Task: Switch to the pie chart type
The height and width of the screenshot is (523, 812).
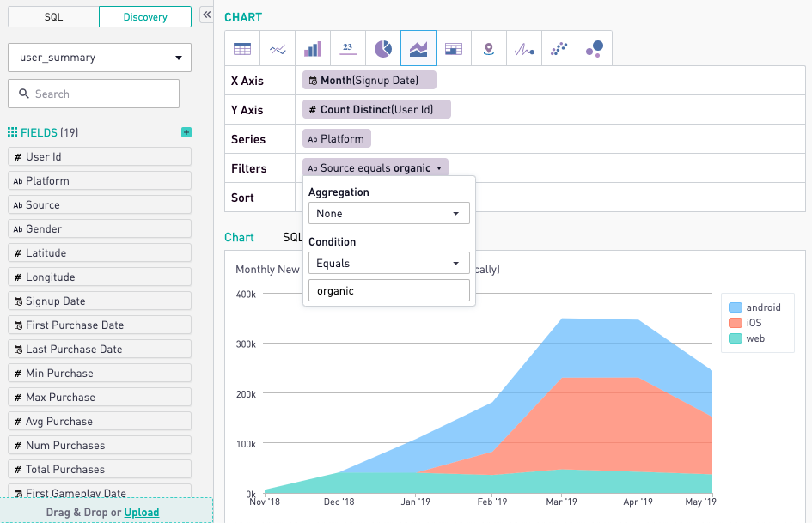Action: tap(382, 48)
